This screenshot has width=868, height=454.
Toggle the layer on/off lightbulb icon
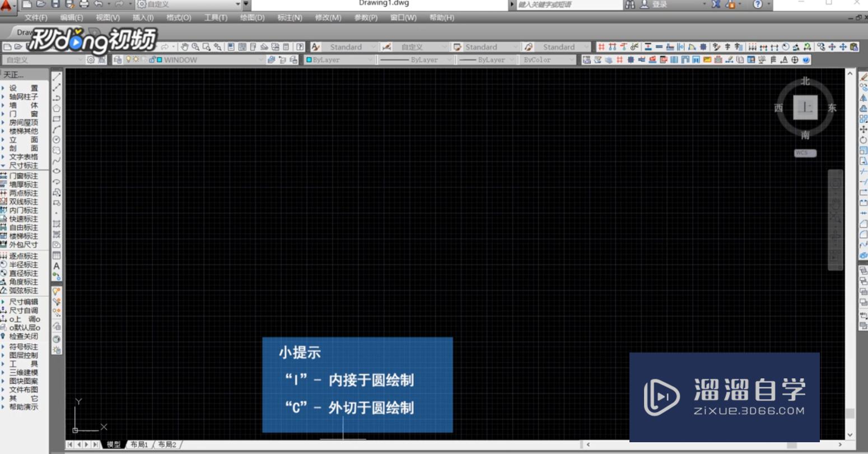(x=128, y=59)
